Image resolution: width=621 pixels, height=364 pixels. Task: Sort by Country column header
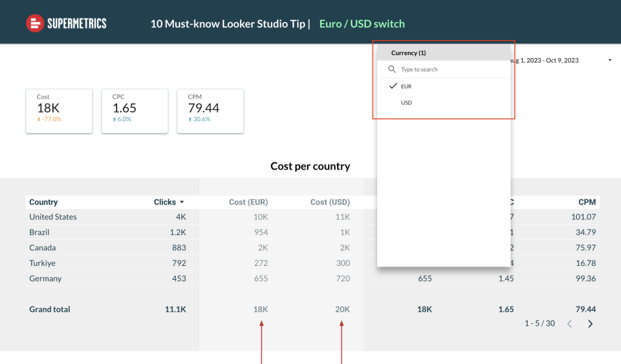pos(44,202)
